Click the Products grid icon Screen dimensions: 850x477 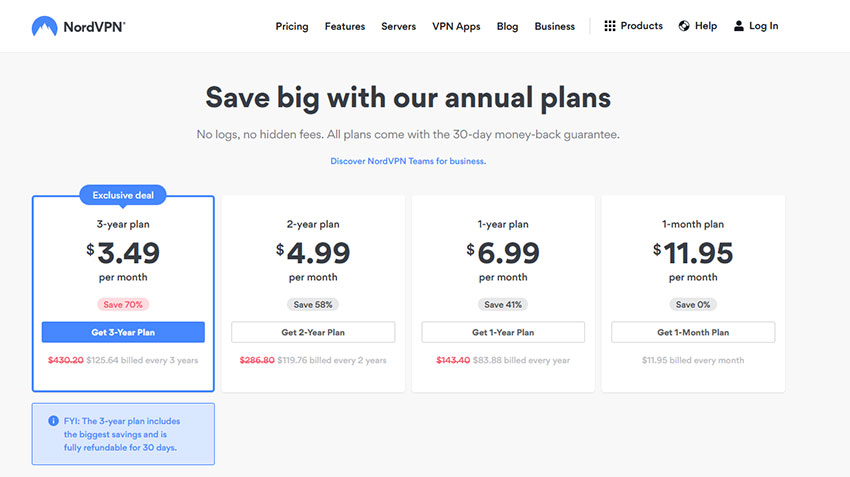pos(610,26)
